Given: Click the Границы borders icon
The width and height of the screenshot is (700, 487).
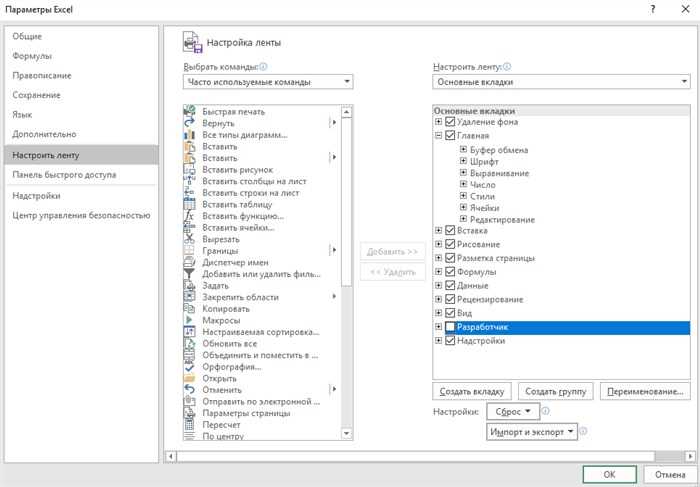Looking at the screenshot, I should pos(189,250).
